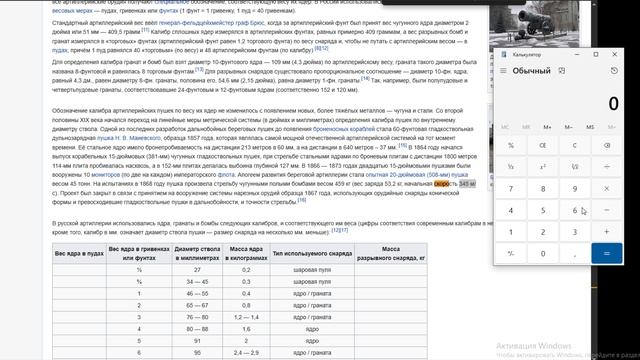640x360 pixels.
Task: Click table header 'Масса ядра в килограммах'
Action: pyautogui.click(x=246, y=253)
